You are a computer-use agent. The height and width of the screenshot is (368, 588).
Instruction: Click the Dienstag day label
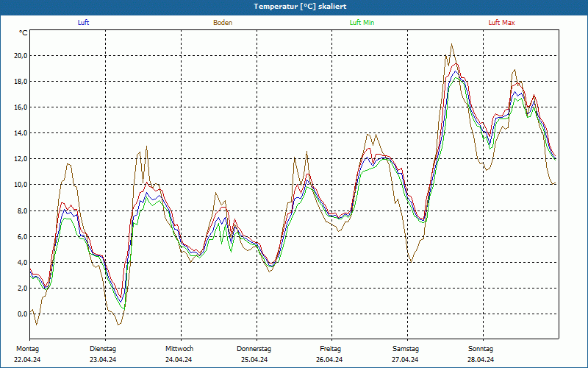(103, 349)
